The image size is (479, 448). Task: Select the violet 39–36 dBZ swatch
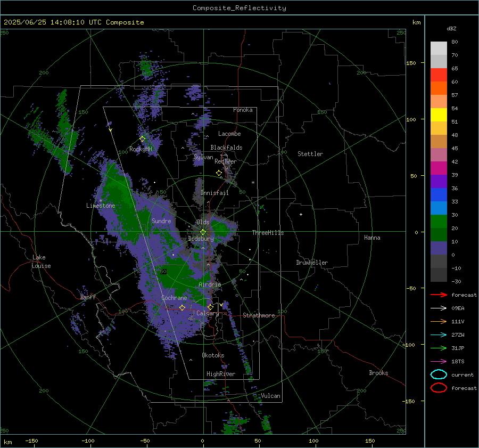(x=439, y=182)
